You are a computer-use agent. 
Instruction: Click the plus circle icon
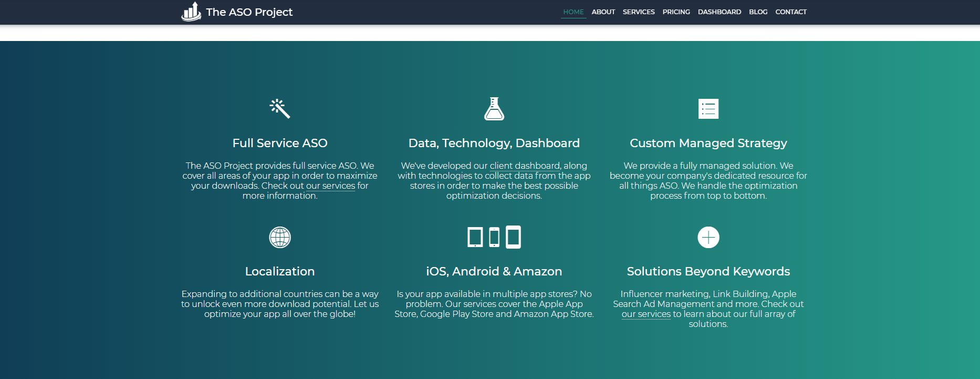tap(708, 237)
